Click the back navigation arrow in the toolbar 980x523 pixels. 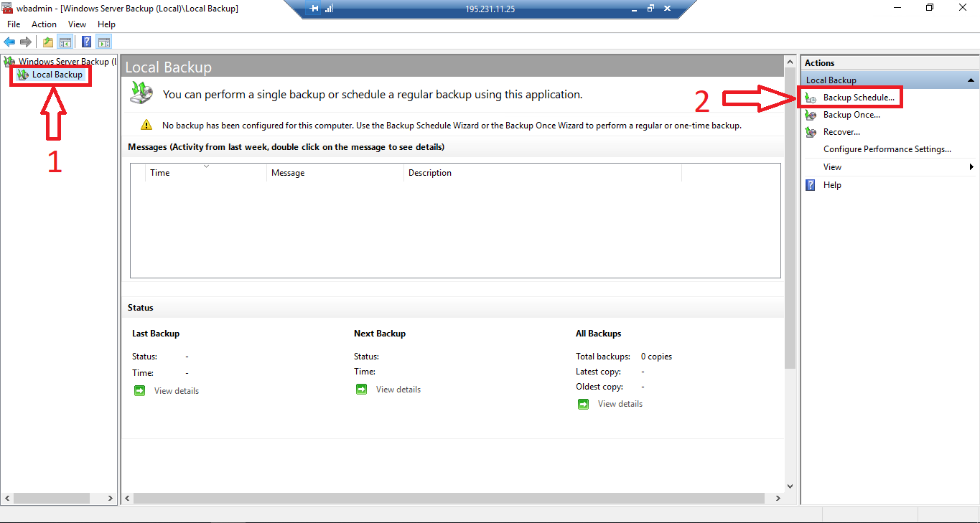pyautogui.click(x=9, y=41)
